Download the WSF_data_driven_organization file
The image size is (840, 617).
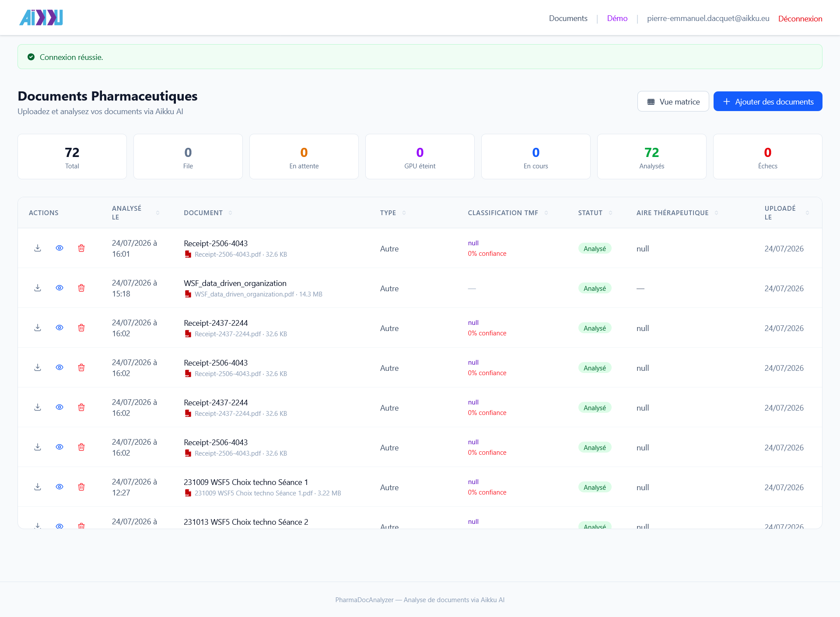click(x=38, y=288)
